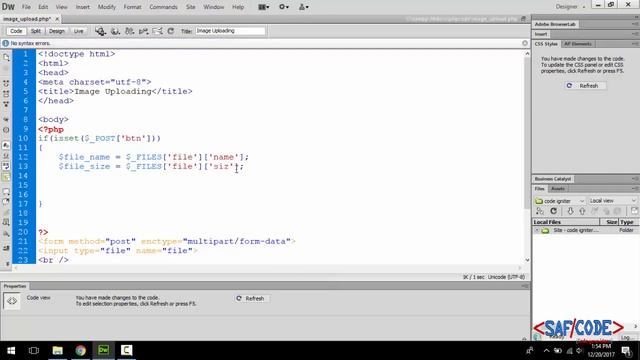Open the Local view dropdown
The height and width of the screenshot is (360, 640).
pyautogui.click(x=613, y=201)
